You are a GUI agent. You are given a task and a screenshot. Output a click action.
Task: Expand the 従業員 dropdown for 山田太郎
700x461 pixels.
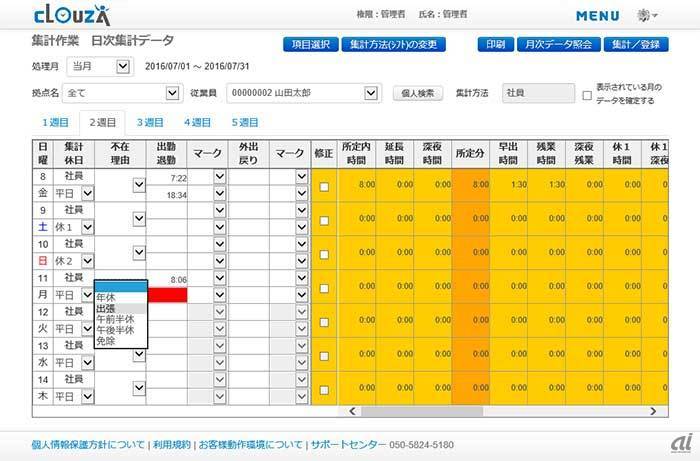point(371,93)
